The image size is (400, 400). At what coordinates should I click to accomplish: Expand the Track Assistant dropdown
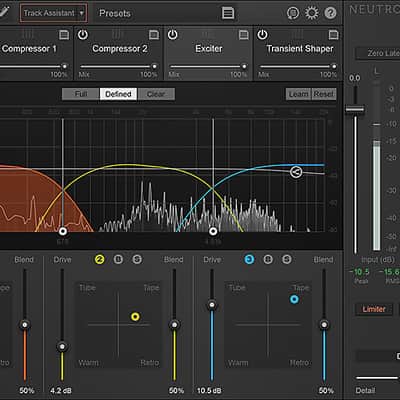pos(54,13)
